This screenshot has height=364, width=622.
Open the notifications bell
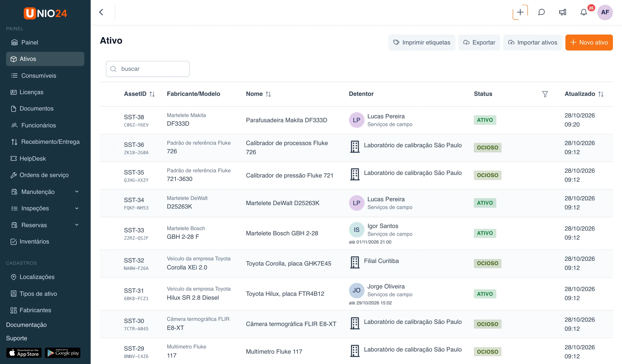click(x=584, y=12)
